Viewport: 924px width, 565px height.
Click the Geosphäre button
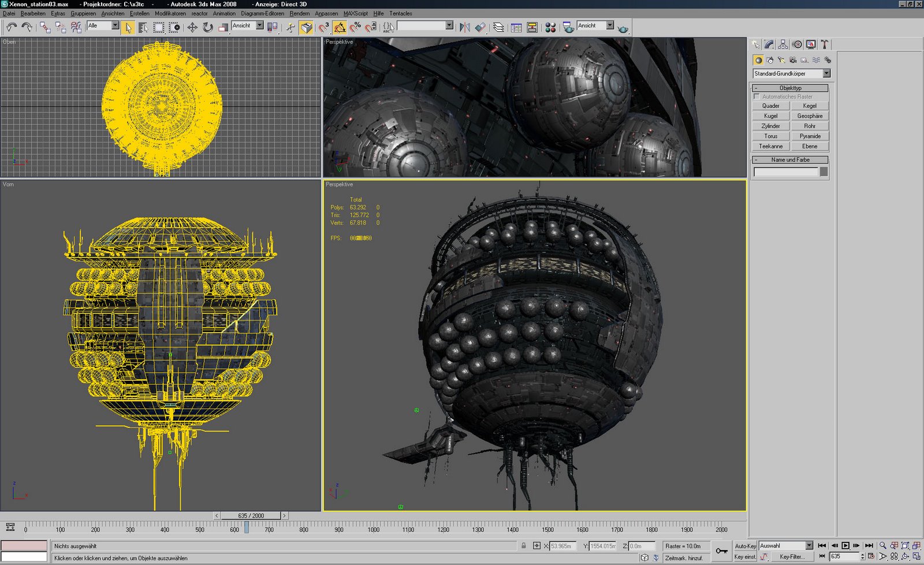tap(810, 116)
